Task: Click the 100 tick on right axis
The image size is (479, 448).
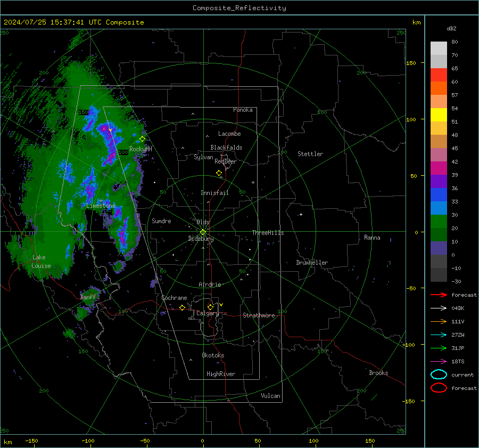Action: (411, 119)
